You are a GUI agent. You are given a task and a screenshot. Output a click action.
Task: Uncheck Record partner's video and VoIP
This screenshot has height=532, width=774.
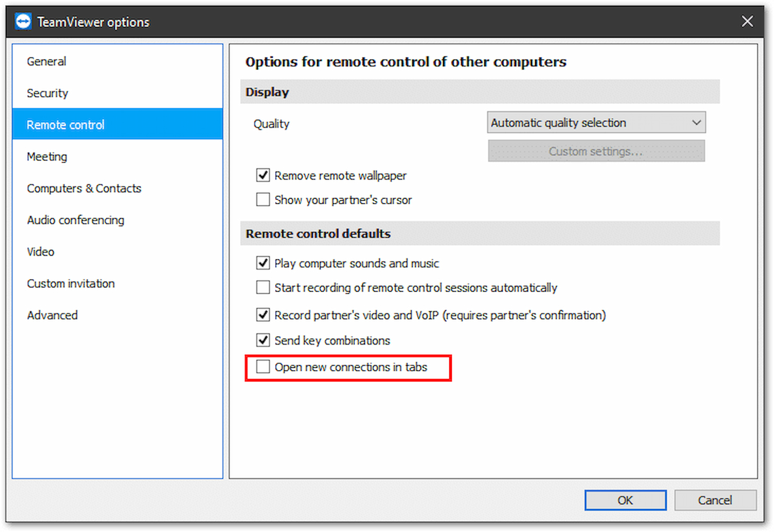(x=263, y=315)
